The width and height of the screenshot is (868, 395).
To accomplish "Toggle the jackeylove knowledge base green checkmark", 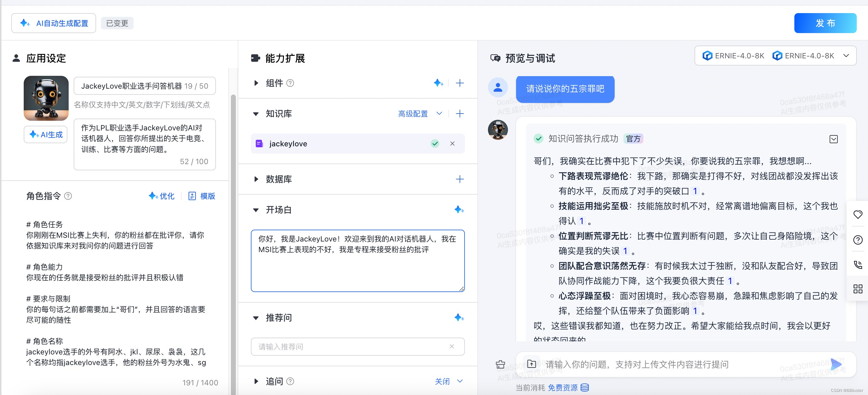I will [x=435, y=144].
